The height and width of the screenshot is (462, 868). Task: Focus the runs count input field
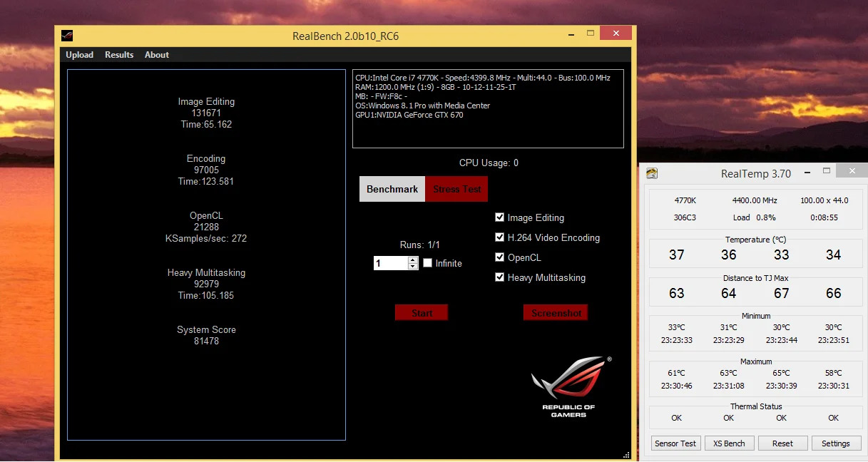(x=391, y=263)
